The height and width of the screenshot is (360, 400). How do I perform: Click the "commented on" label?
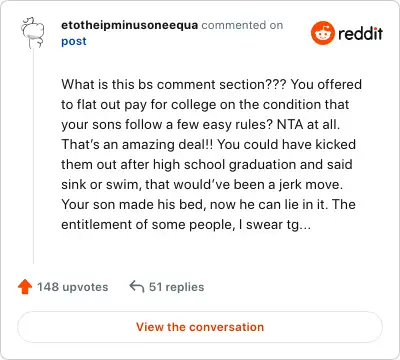coord(242,25)
